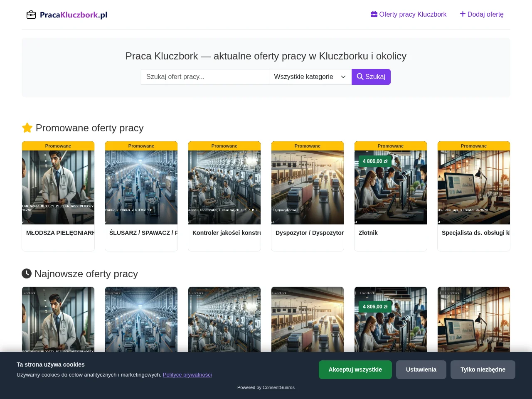Open Dodaj ofertę nav link
The width and height of the screenshot is (532, 399).
[482, 14]
